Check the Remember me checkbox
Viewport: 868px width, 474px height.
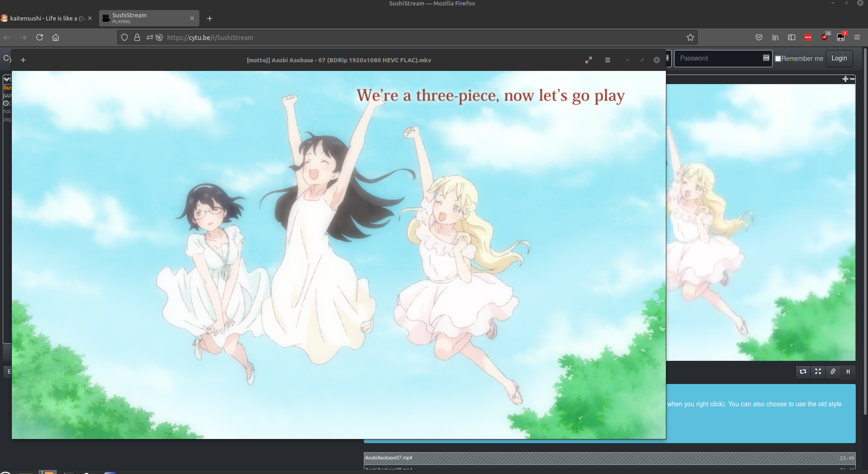[x=778, y=59]
